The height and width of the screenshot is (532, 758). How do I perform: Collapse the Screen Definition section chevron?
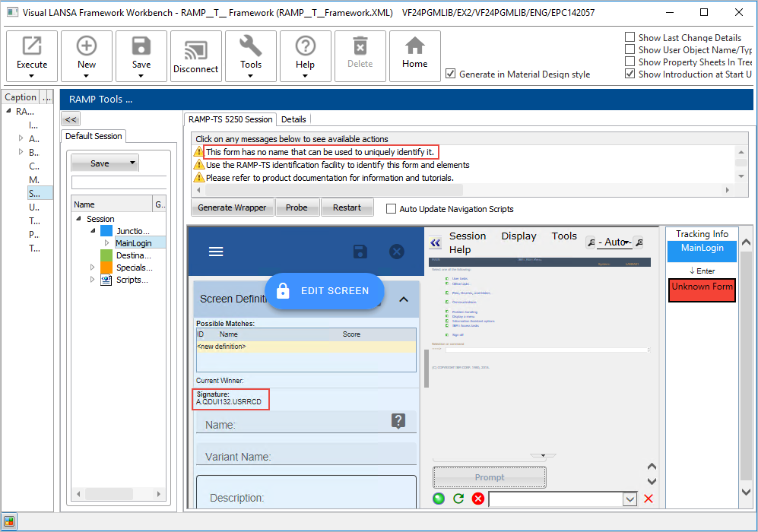pos(404,299)
